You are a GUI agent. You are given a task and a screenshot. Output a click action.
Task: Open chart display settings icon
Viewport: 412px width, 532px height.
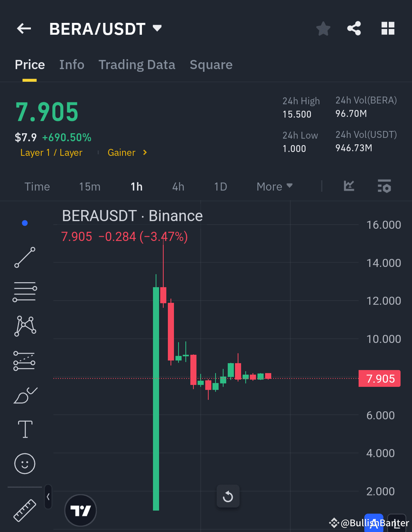click(384, 186)
